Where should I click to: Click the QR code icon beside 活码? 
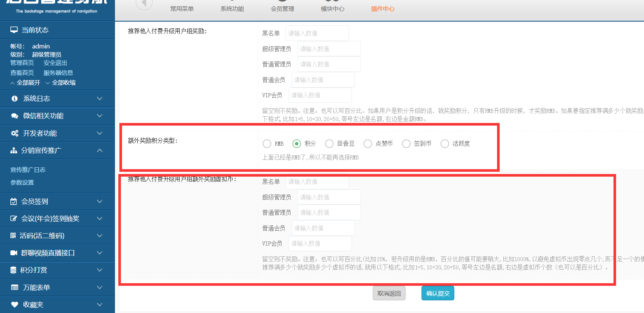13,235
